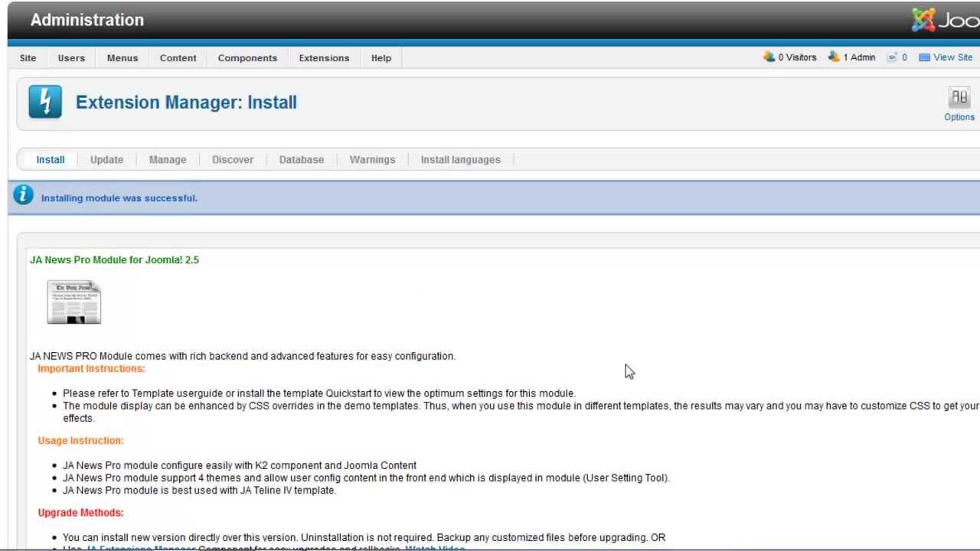Click the bullet mentioning K2 component
Image resolution: width=980 pixels, height=551 pixels.
tap(240, 465)
